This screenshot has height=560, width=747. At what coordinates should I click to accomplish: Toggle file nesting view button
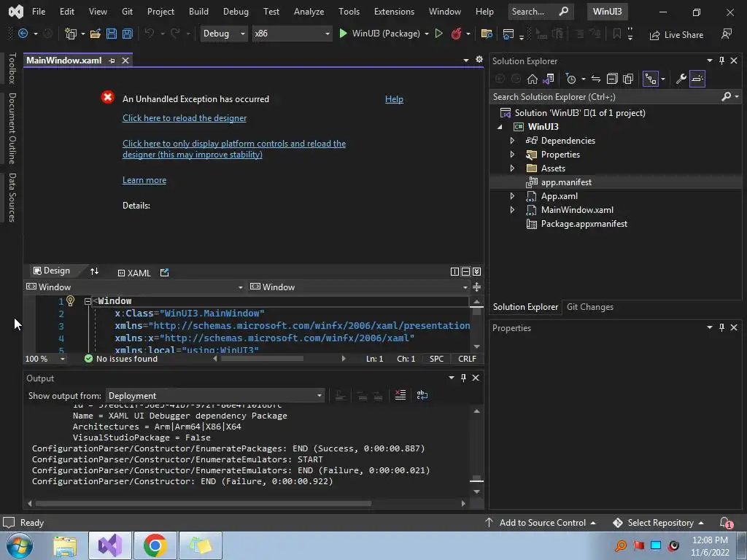coord(650,79)
